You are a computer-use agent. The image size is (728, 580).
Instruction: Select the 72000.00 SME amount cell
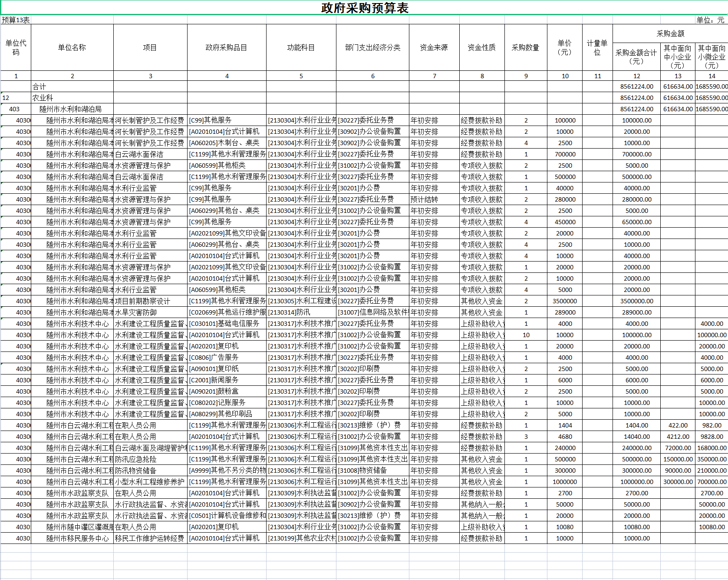678,448
